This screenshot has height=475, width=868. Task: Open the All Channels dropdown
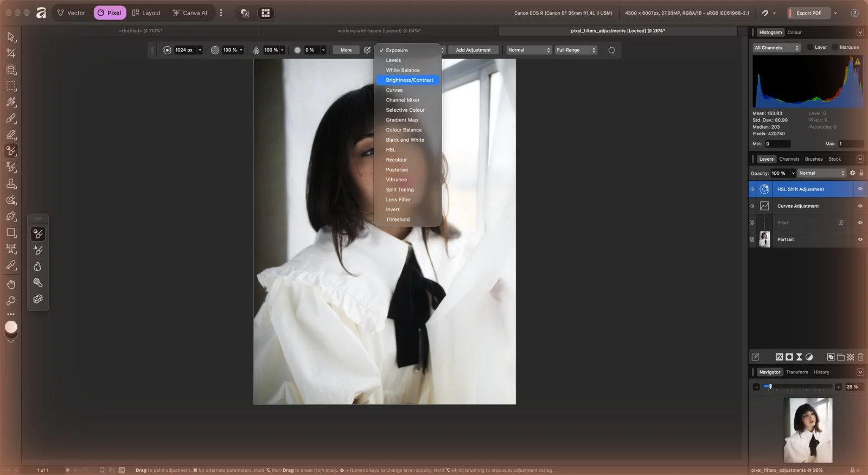pos(776,48)
